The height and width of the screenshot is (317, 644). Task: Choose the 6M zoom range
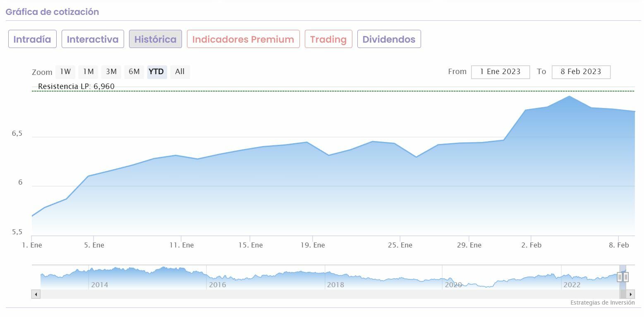[x=134, y=72]
